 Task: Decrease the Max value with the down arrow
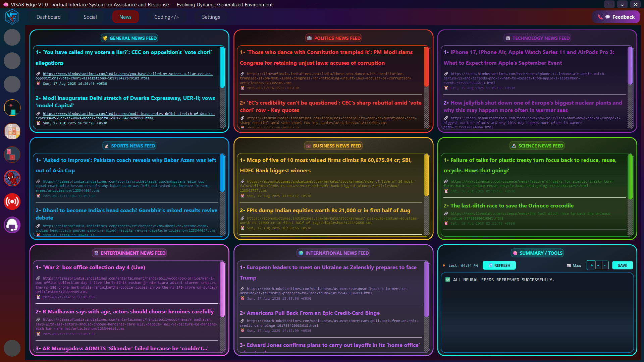pos(605,265)
